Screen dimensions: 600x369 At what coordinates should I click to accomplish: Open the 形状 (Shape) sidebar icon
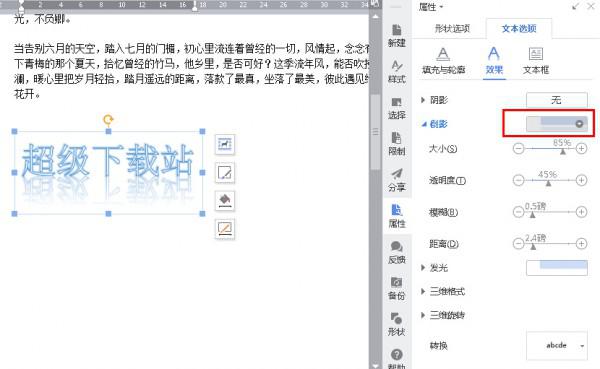[397, 325]
